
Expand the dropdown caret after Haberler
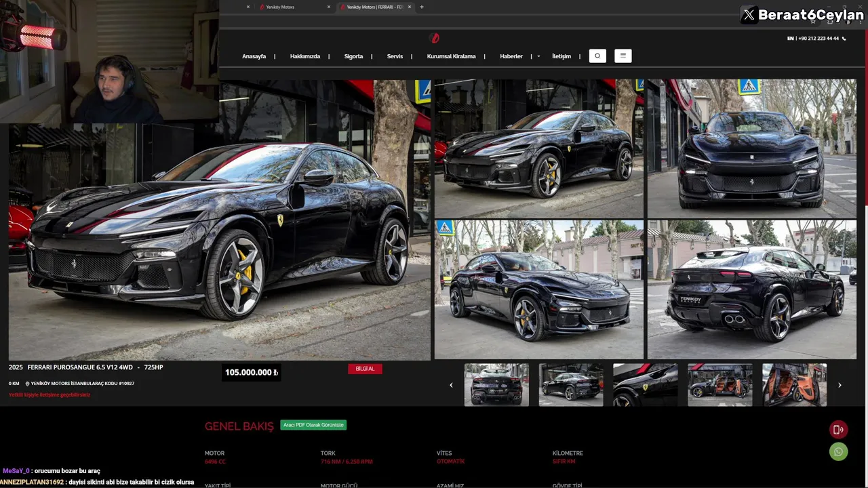(538, 56)
